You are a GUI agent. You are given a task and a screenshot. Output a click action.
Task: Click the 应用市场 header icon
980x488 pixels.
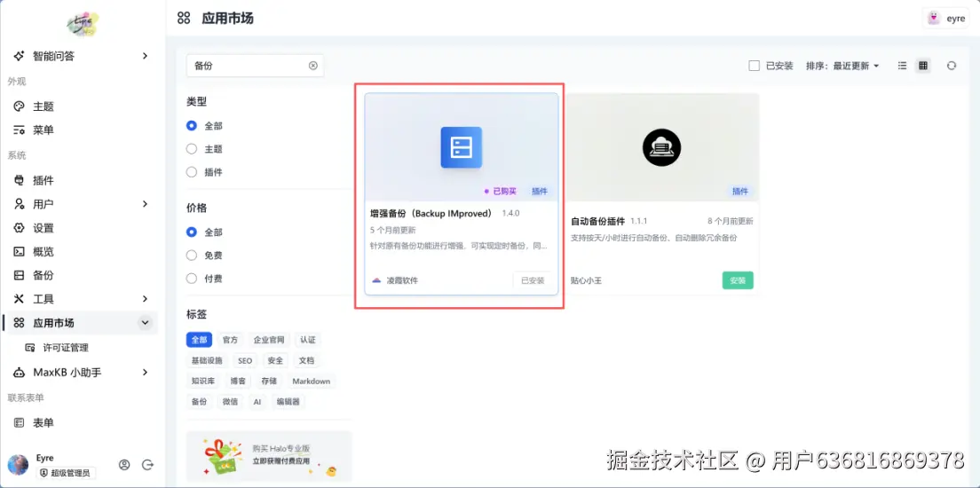coord(184,18)
